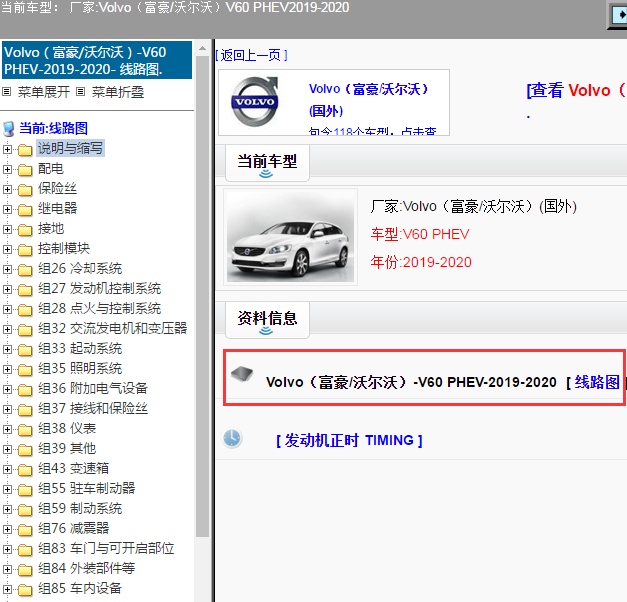Click the clock icon beside 发动机正时 TIMING
Image resolution: width=627 pixels, height=602 pixels.
[232, 438]
